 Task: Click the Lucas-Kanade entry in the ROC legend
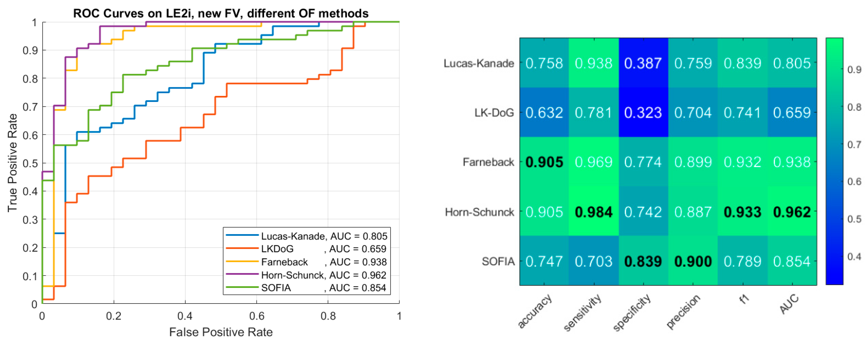pyautogui.click(x=307, y=236)
